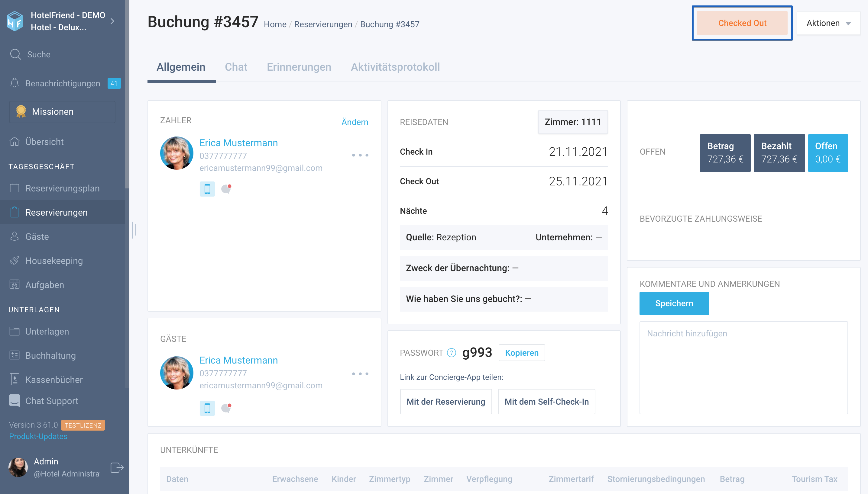This screenshot has width=868, height=494.
Task: Click the Nachricht hinzufügen text field
Action: pos(743,367)
